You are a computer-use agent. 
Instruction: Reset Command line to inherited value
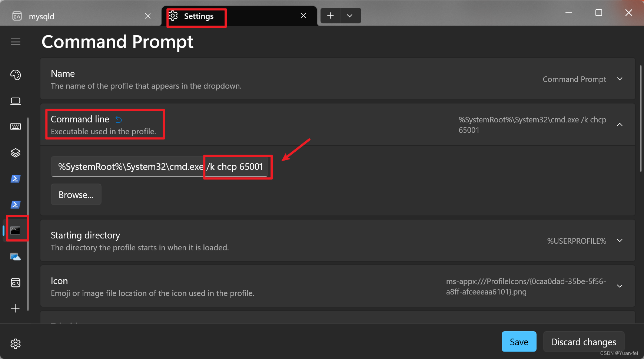click(x=119, y=119)
